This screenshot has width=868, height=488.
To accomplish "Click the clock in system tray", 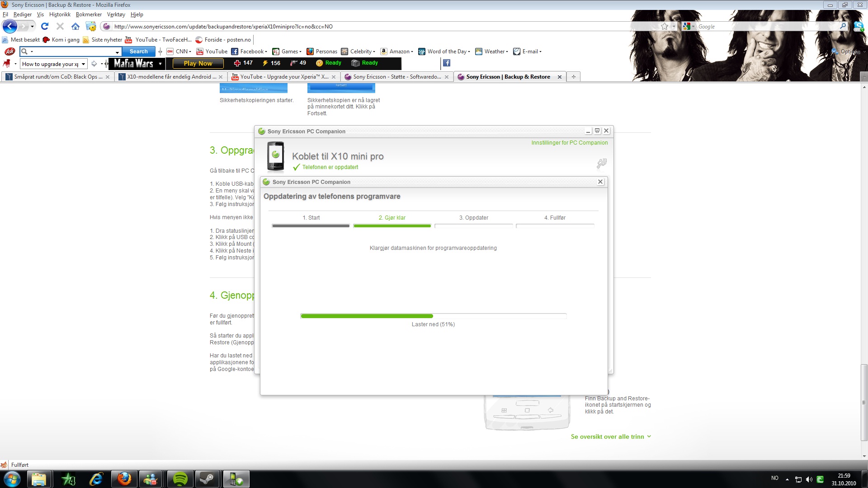I will pos(844,479).
